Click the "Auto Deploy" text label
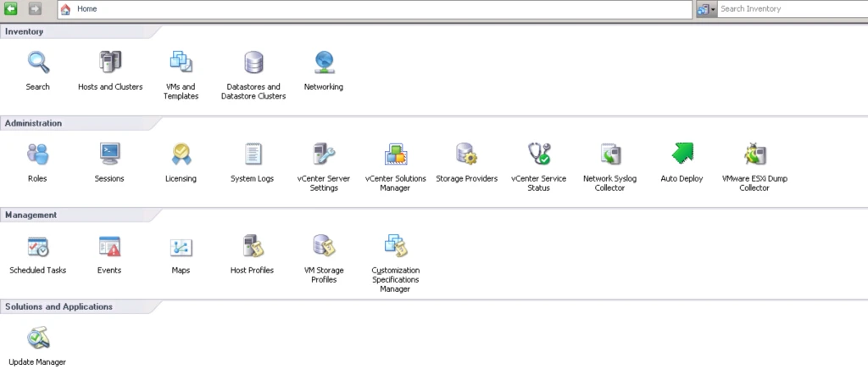The image size is (868, 387). [x=682, y=178]
